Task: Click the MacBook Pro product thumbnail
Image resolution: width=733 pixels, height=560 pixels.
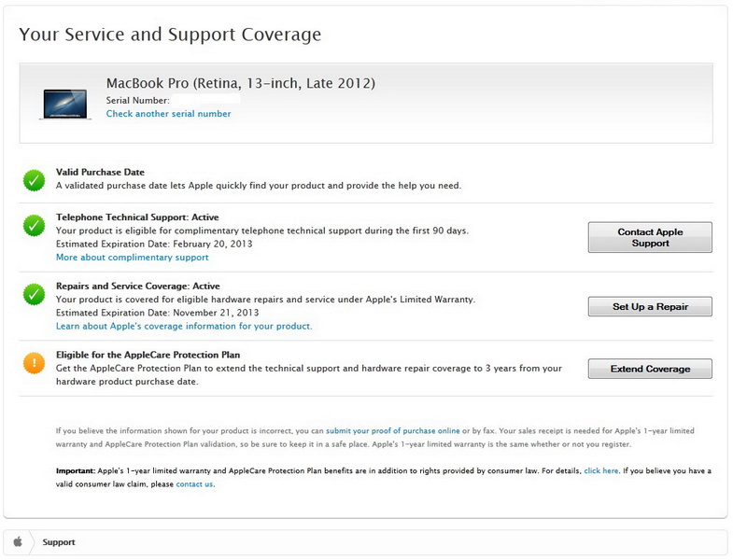Action: pos(64,103)
